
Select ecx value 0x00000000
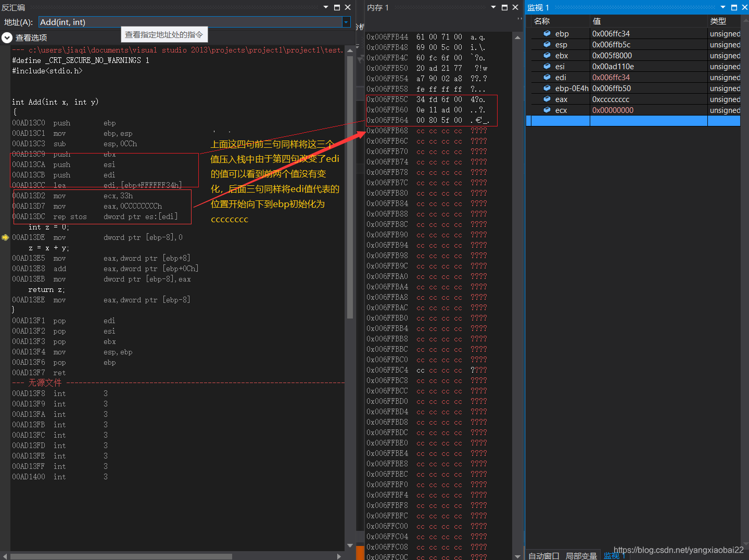[x=613, y=110]
